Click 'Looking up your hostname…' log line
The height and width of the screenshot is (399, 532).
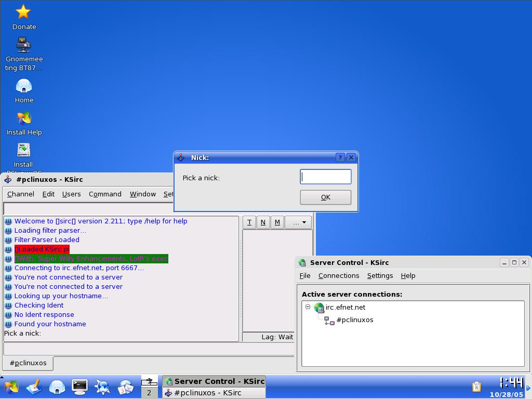click(x=61, y=296)
